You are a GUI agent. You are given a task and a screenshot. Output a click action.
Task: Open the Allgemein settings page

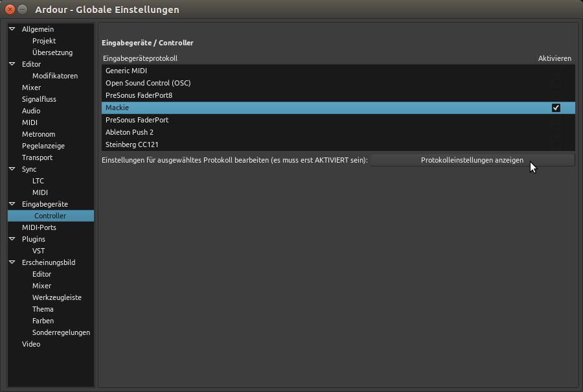(38, 29)
